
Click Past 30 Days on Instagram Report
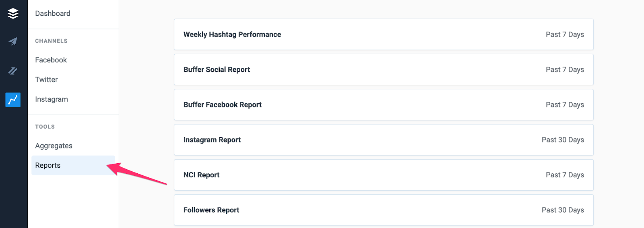563,140
